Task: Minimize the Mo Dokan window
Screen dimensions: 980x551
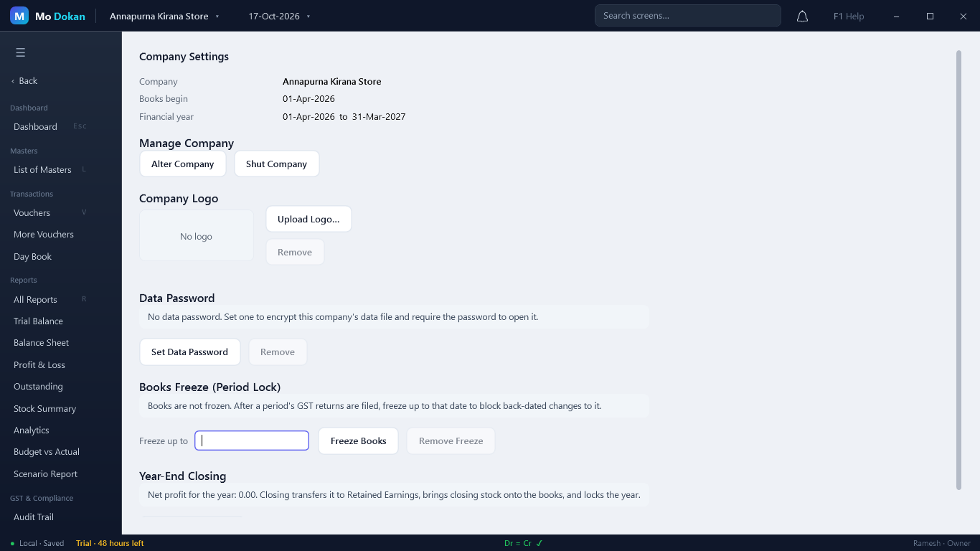Action: tap(896, 16)
